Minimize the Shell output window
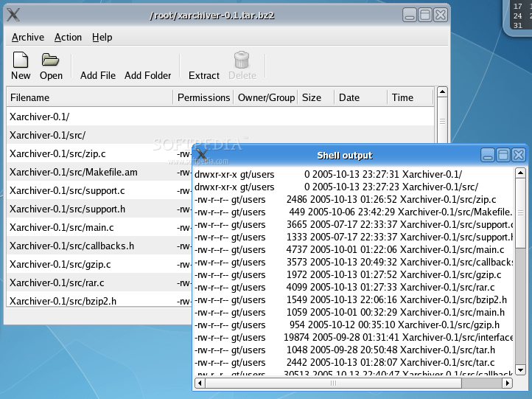The height and width of the screenshot is (399, 532). pos(488,155)
